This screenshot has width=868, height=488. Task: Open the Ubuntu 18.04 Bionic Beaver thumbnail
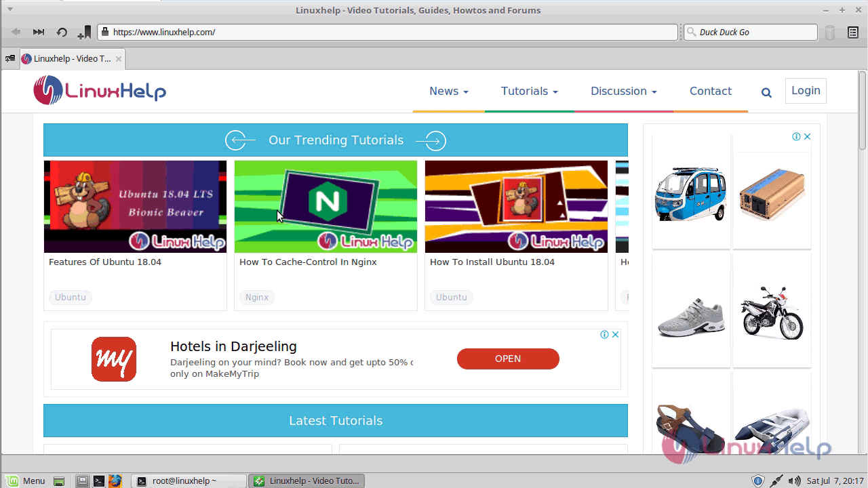point(135,207)
